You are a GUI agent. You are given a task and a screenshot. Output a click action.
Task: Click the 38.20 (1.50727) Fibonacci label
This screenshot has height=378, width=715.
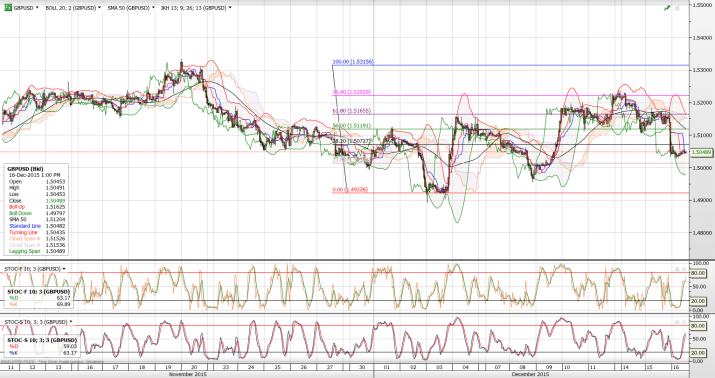[x=351, y=141]
